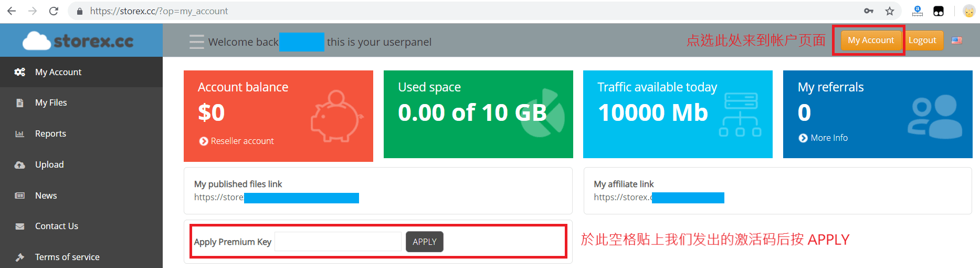Screen dimensions: 980x268
Task: Open More Info under My referrals
Action: pyautogui.click(x=829, y=138)
